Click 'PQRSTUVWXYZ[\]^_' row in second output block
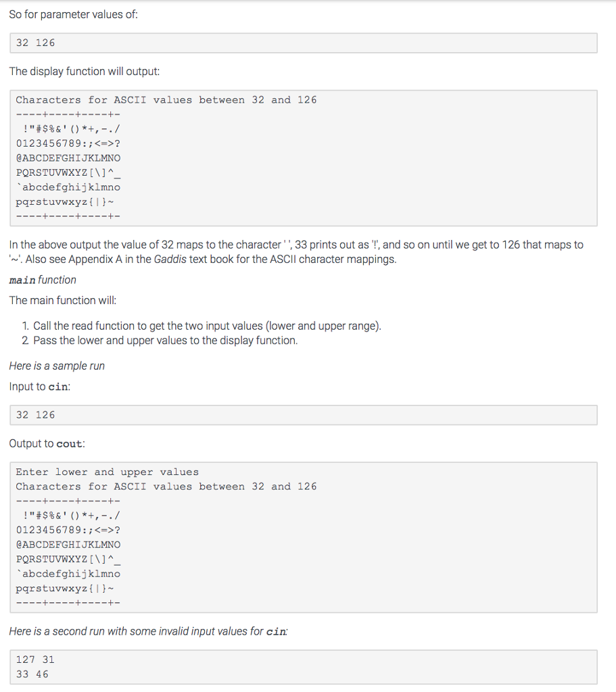The width and height of the screenshot is (616, 692). tap(68, 559)
